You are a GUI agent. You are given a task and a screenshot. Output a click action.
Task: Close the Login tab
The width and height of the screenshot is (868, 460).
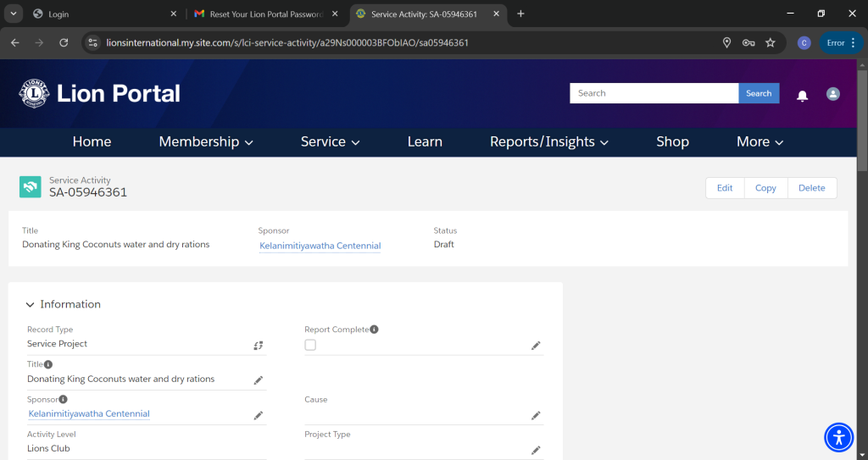[x=173, y=14]
